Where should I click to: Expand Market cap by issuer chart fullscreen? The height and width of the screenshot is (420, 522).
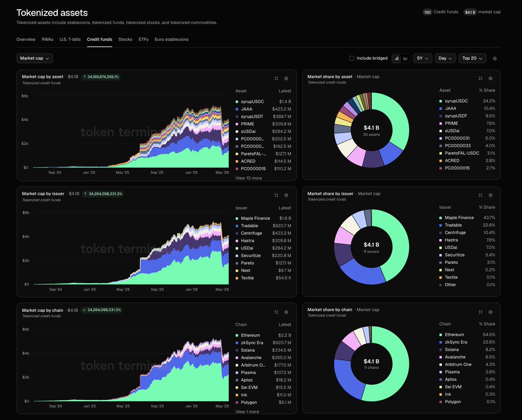click(276, 195)
